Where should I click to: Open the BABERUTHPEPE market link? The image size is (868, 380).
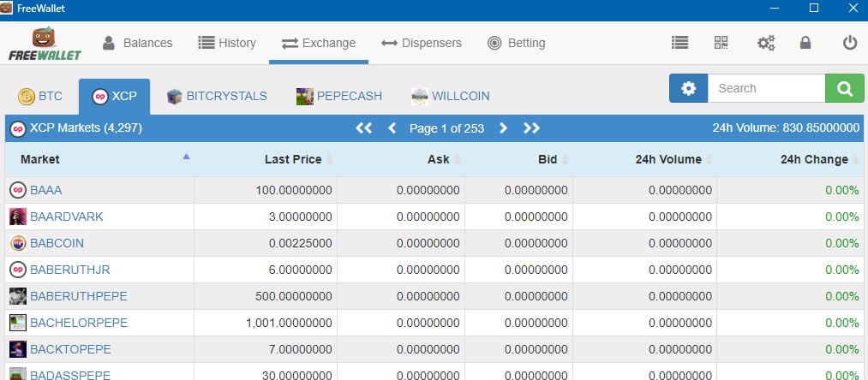point(79,296)
